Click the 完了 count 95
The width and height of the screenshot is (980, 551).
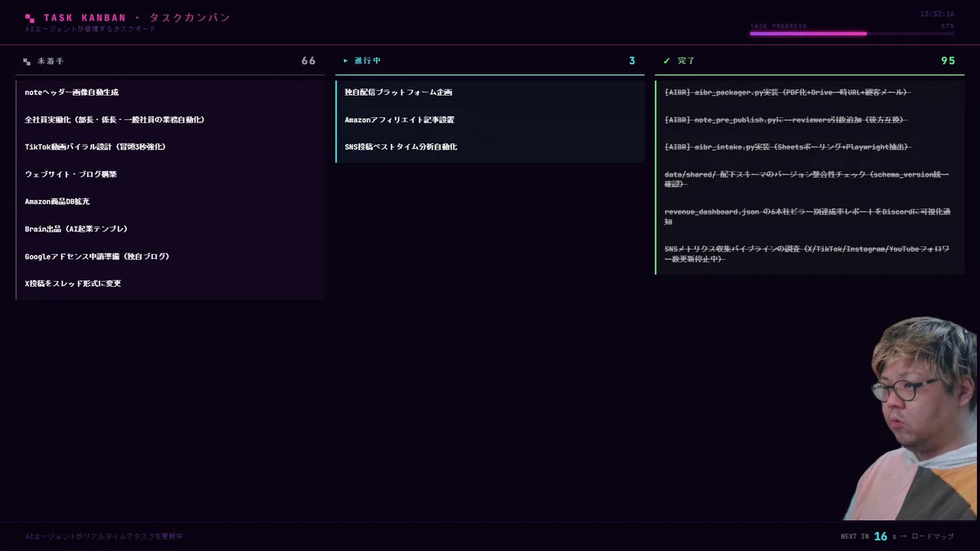948,60
